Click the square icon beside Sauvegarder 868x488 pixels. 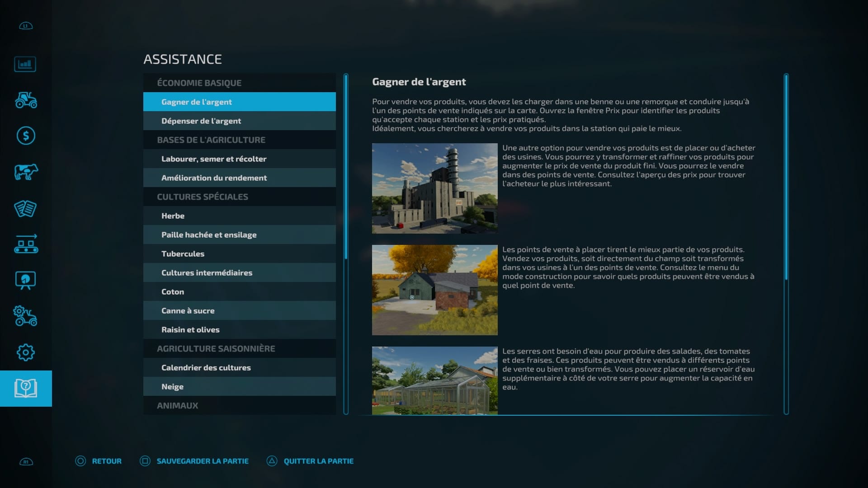(145, 461)
